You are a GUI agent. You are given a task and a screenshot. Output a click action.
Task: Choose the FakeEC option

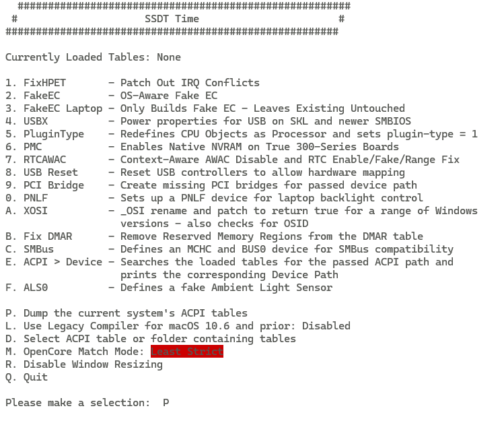coord(111,96)
